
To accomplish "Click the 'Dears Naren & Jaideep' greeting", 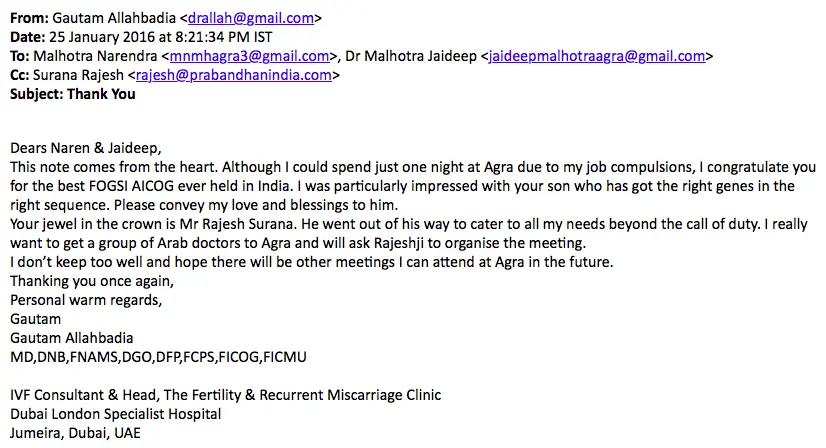I will point(85,148).
